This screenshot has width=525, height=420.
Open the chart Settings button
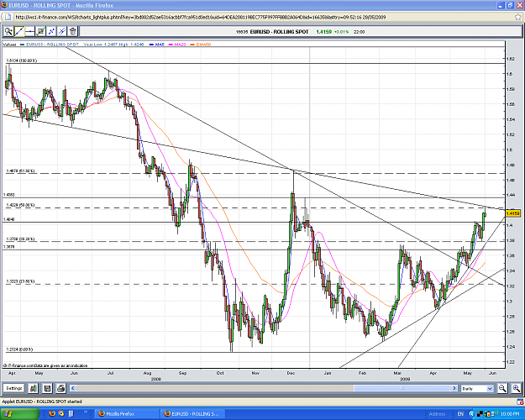click(x=14, y=388)
